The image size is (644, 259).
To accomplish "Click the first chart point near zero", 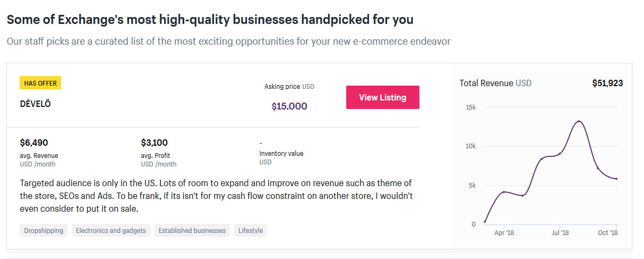I will (x=485, y=222).
